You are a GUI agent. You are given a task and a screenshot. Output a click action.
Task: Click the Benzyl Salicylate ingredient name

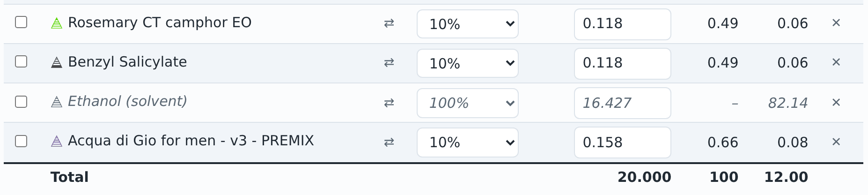[127, 62]
